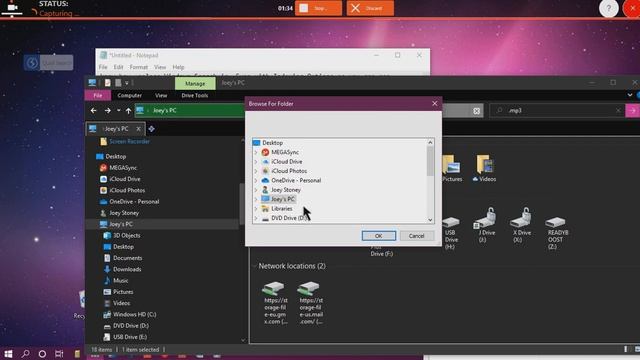Expand OneDrive - Personal node in dialog

tap(256, 180)
